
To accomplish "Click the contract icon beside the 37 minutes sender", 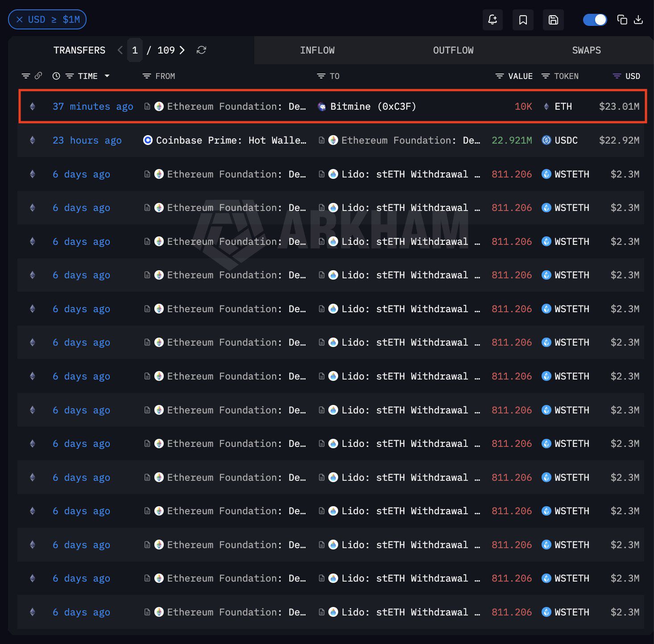I will point(147,107).
